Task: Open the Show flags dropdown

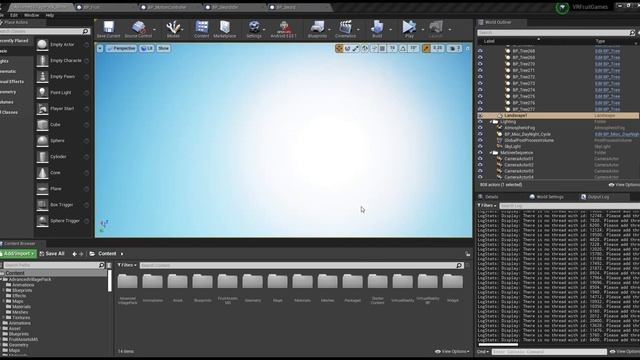Action: coord(163,48)
